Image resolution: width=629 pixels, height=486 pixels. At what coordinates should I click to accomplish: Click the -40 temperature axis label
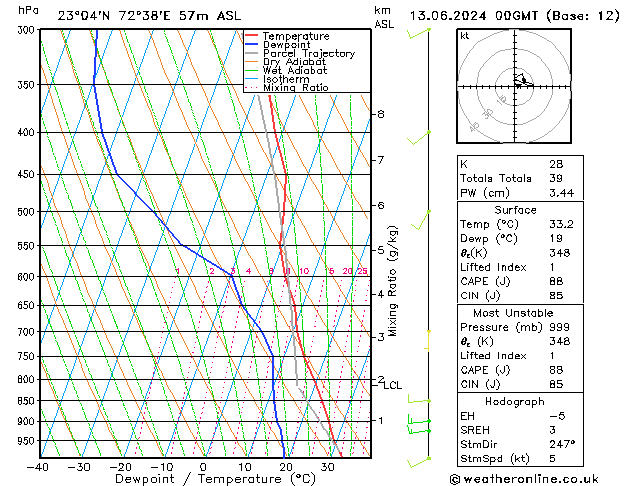coord(38,467)
